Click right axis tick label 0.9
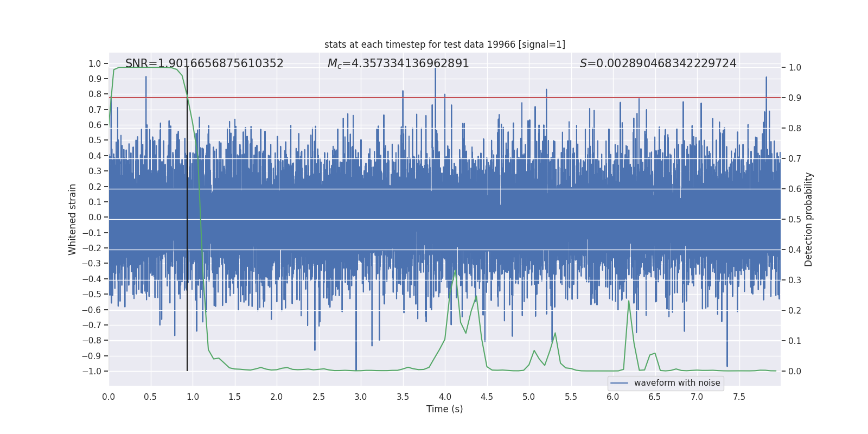Screen dimensions: 868x434 (795, 98)
